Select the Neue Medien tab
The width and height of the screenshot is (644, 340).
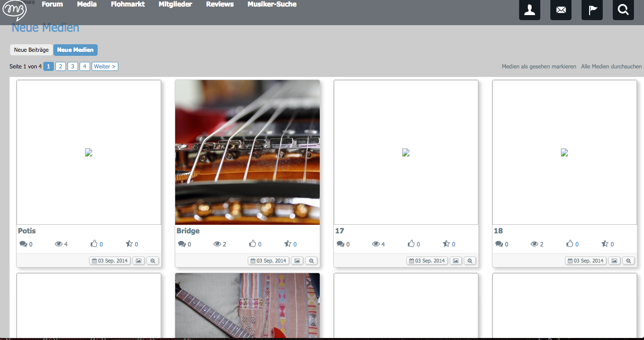(x=76, y=50)
